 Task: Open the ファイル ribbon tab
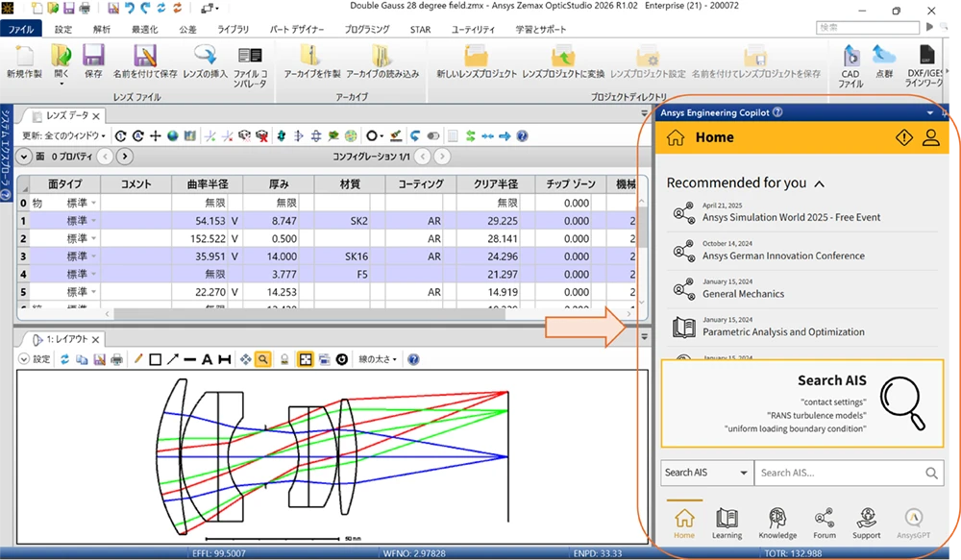click(21, 29)
